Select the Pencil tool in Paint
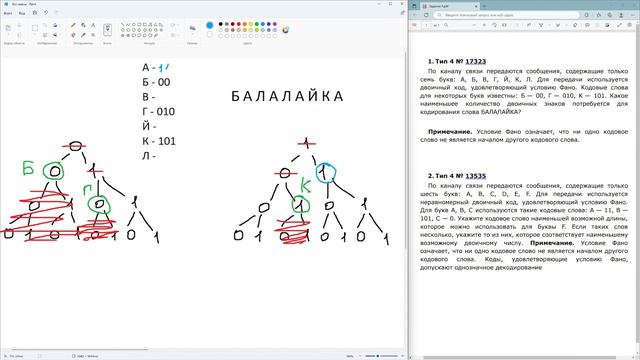This screenshot has height=360, width=640. [x=73, y=25]
